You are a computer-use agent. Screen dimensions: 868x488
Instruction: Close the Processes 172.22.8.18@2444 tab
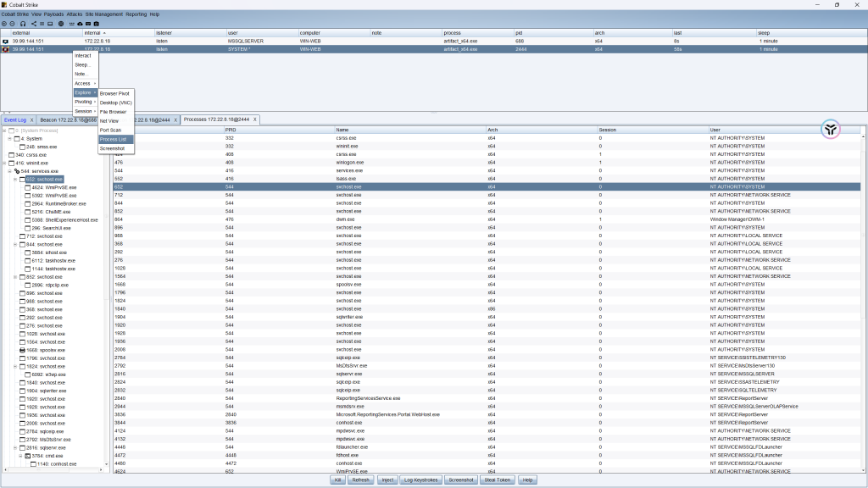254,119
